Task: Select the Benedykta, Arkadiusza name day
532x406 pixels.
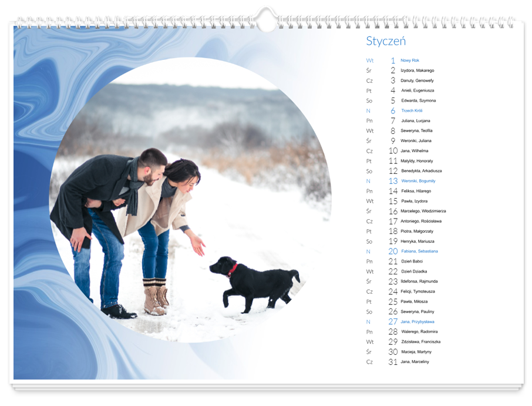Action: click(421, 171)
